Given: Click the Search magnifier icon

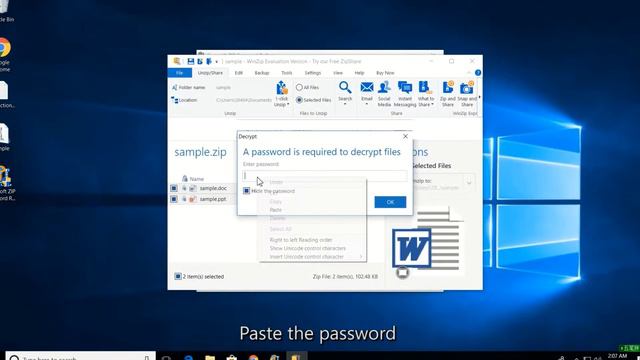Looking at the screenshot, I should tap(345, 87).
